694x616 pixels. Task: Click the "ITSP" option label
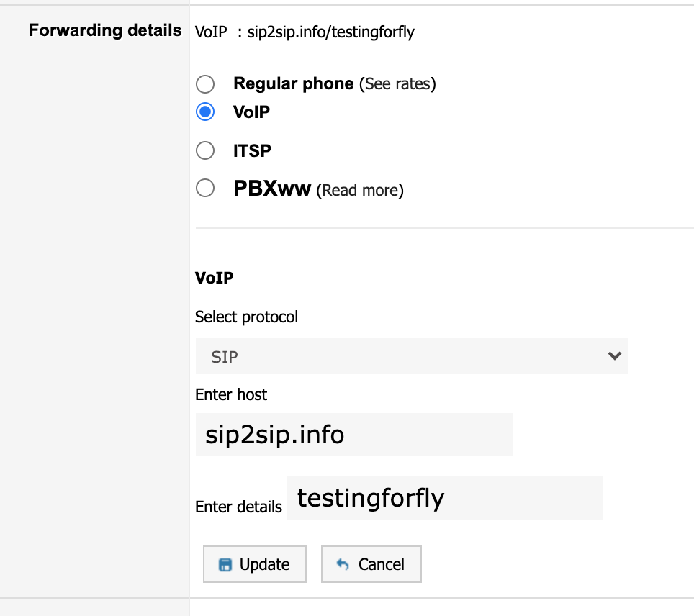pyautogui.click(x=252, y=150)
